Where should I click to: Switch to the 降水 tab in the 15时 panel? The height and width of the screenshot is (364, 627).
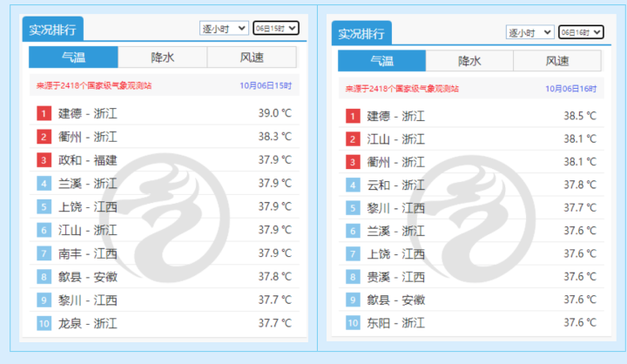[163, 57]
